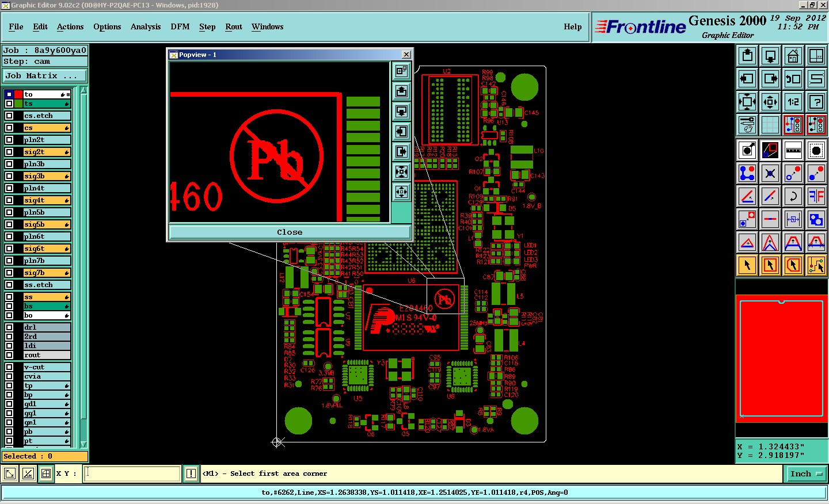Toggle display checkbox for layer ss.etch
Viewport: 829px width, 504px height.
[x=9, y=285]
